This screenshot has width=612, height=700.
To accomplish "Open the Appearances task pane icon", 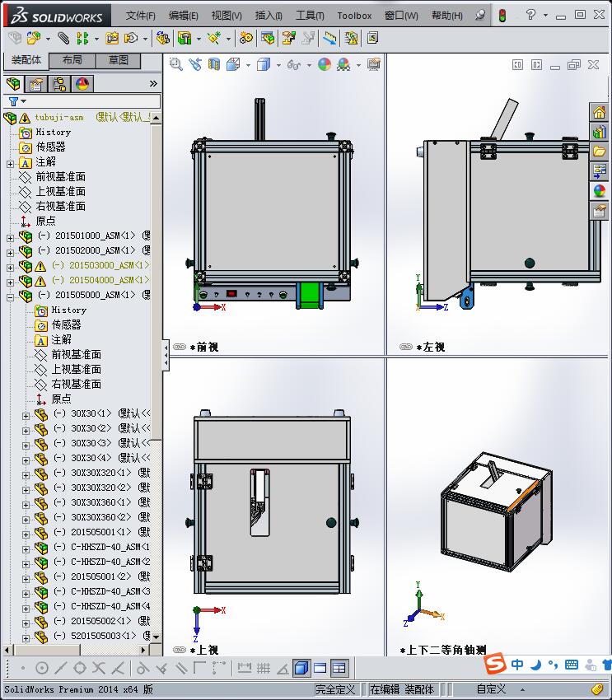I will click(x=599, y=191).
